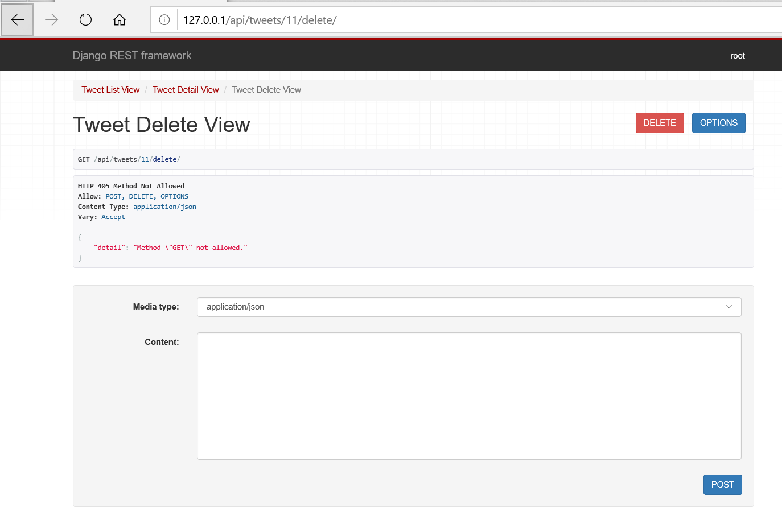Go back using the browser back arrow
Viewport: 782px width, 532px height.
click(x=17, y=20)
